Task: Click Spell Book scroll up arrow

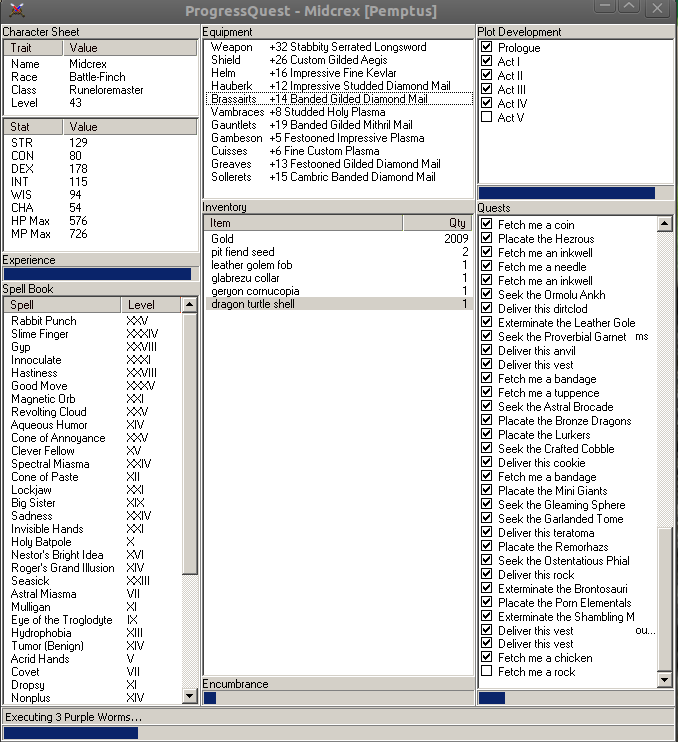Action: coord(189,304)
